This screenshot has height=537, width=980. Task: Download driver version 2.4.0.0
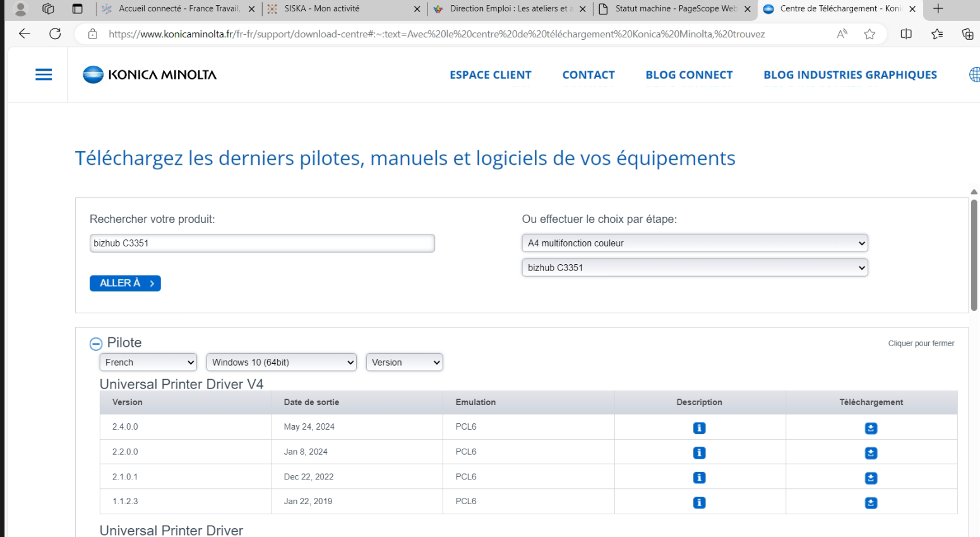coord(871,428)
